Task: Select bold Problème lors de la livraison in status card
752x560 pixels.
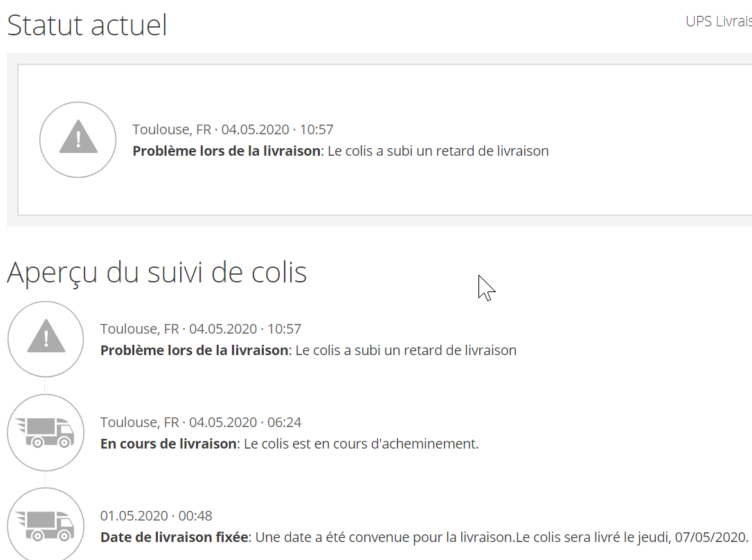Action: pyautogui.click(x=226, y=151)
